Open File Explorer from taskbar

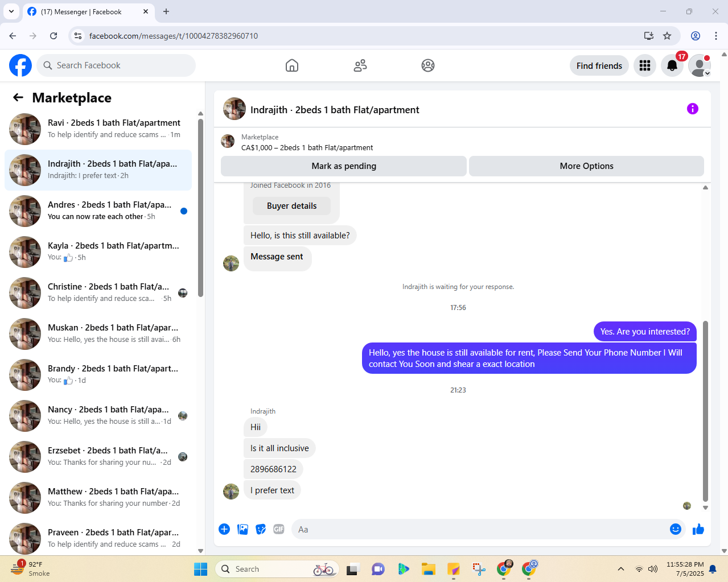428,569
